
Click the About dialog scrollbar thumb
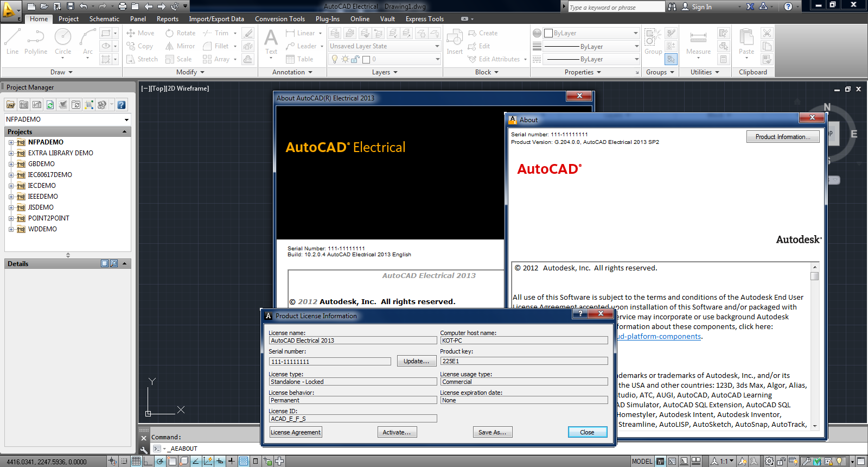click(814, 276)
